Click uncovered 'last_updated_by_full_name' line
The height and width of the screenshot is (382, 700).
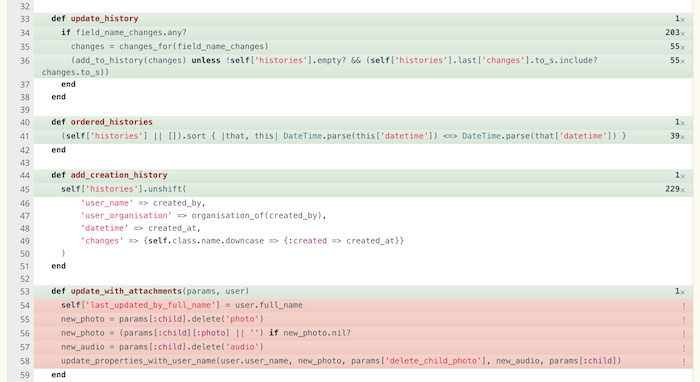(363, 305)
